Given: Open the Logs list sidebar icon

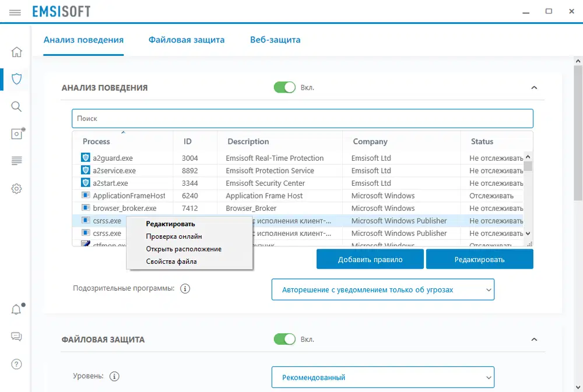Looking at the screenshot, I should (16, 161).
